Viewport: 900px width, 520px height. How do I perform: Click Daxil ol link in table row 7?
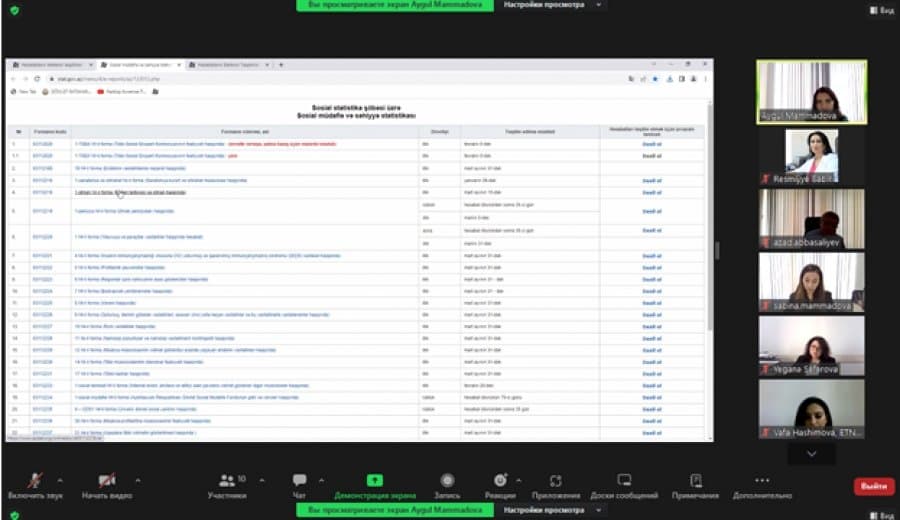[651, 256]
